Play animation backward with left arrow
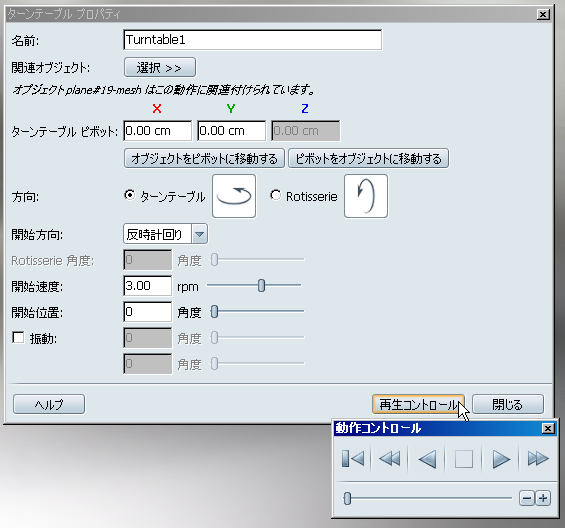 coord(427,459)
